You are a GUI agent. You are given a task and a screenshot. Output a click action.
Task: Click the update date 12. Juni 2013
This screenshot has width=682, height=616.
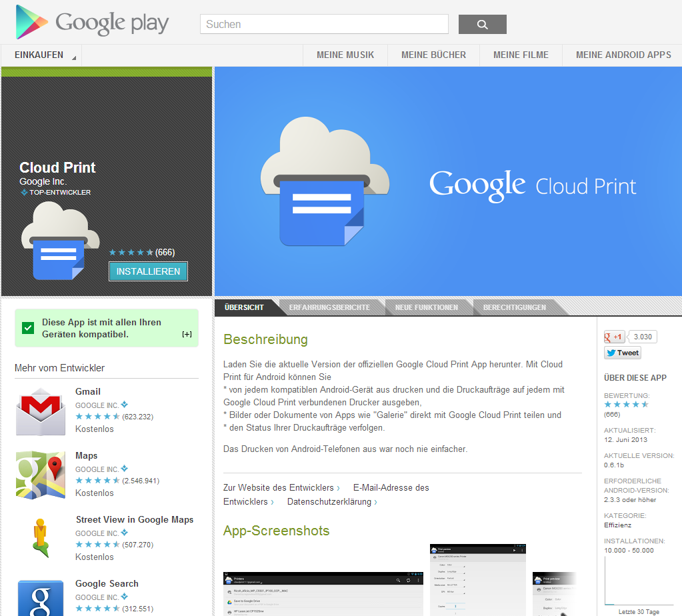pyautogui.click(x=625, y=440)
